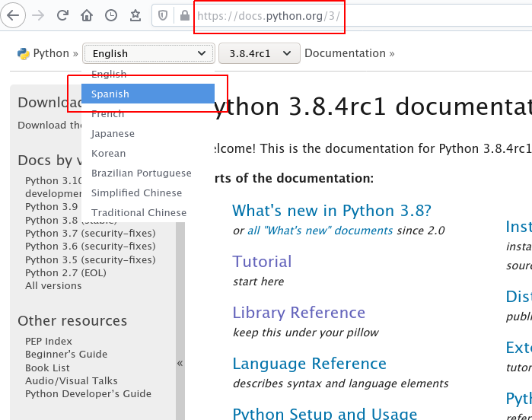Click the padlock site security icon
The height and width of the screenshot is (420, 532).
(x=185, y=15)
